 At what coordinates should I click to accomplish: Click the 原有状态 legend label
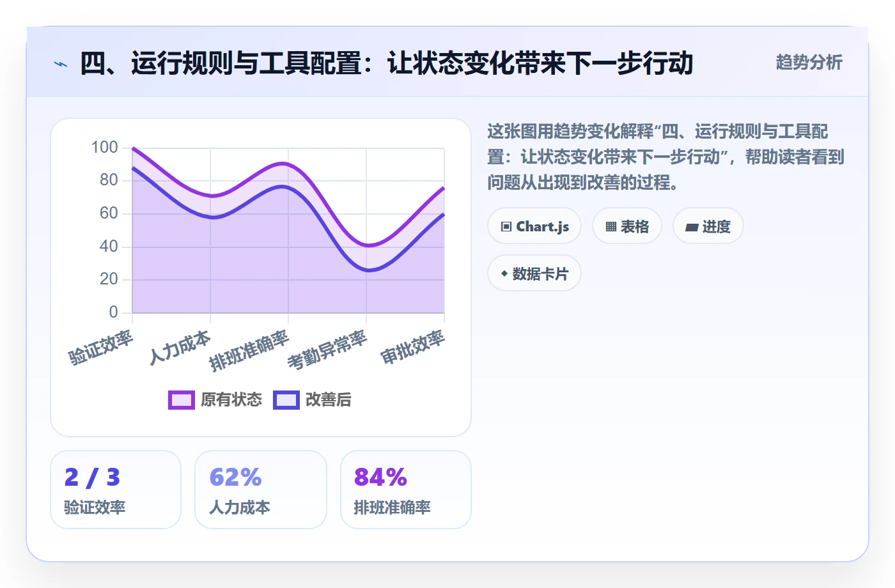pyautogui.click(x=231, y=400)
